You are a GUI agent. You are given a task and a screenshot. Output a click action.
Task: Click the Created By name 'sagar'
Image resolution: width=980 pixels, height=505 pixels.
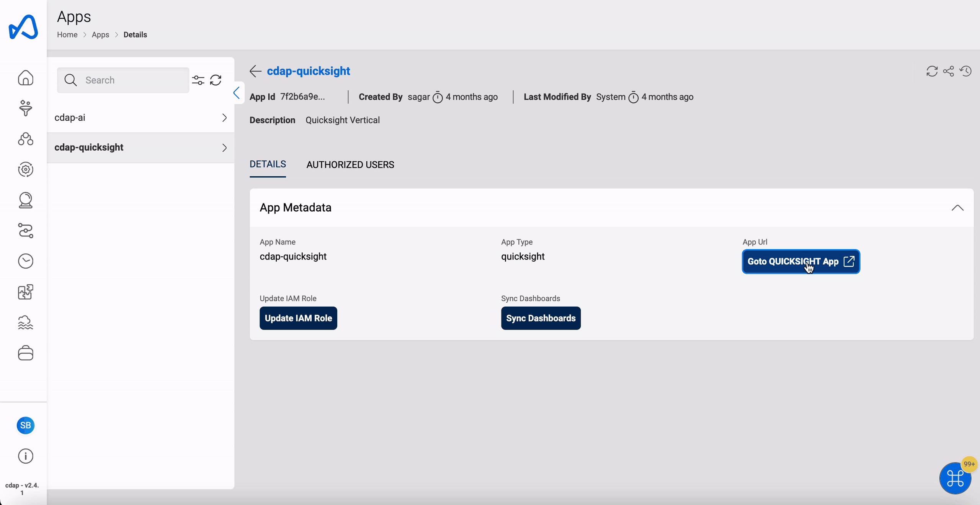pyautogui.click(x=418, y=97)
